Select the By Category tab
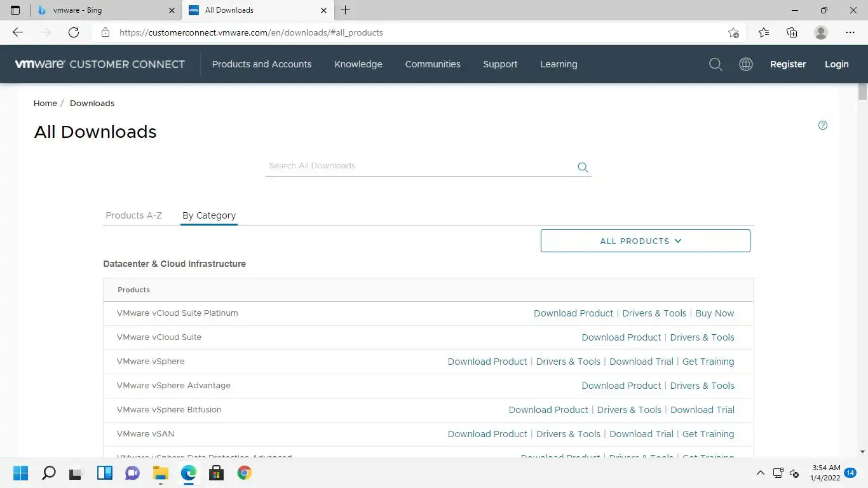This screenshot has height=488, width=868. (209, 215)
